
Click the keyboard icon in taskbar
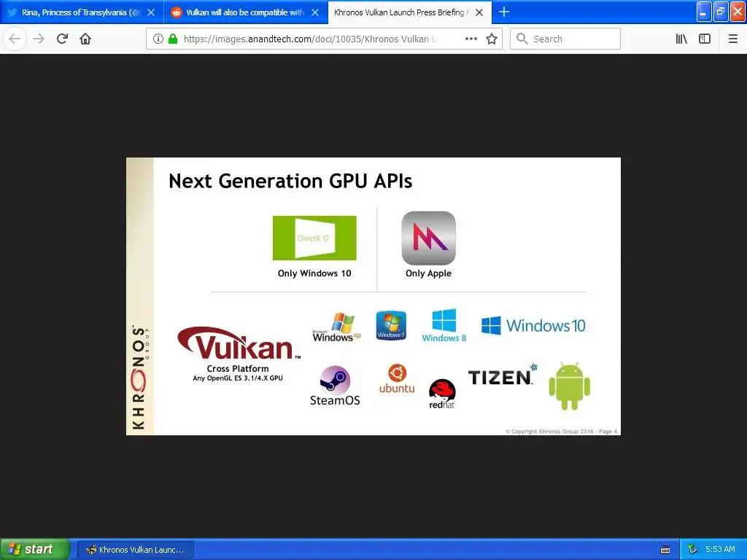665,550
